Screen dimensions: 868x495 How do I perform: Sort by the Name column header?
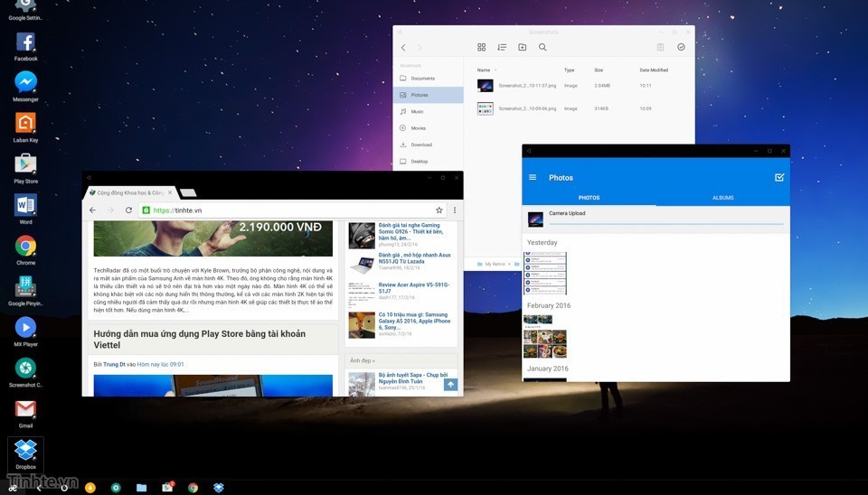(x=484, y=70)
